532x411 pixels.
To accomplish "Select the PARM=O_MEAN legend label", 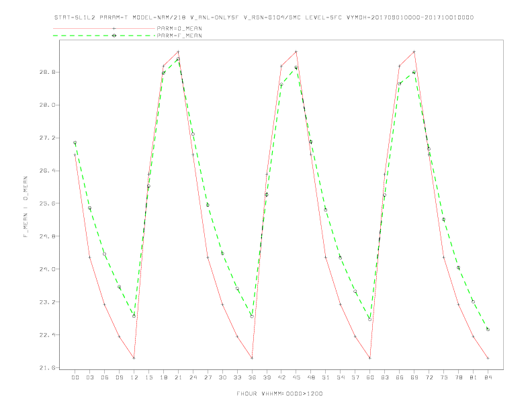I will [179, 28].
